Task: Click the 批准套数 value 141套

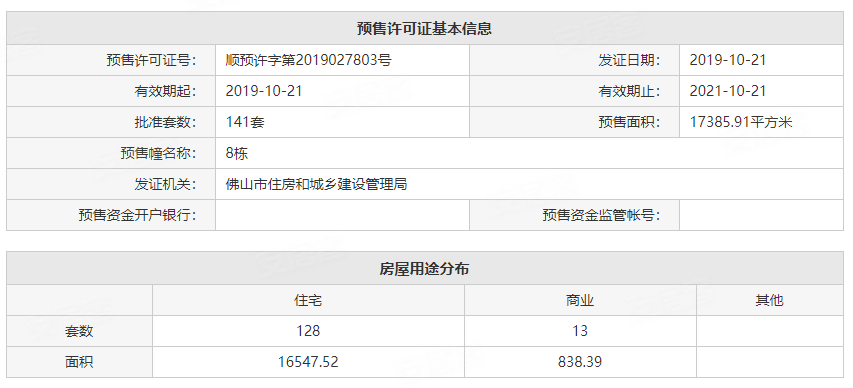Action: pyautogui.click(x=245, y=122)
